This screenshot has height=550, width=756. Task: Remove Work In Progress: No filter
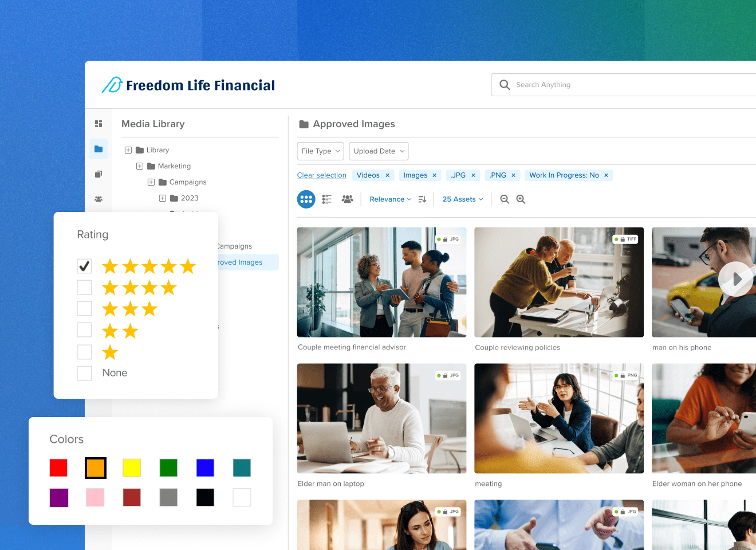[606, 175]
